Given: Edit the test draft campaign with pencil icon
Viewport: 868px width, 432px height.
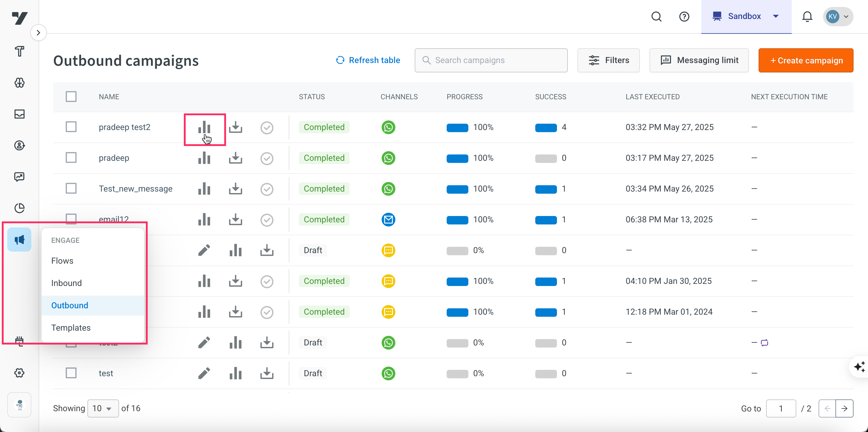Looking at the screenshot, I should coord(204,373).
